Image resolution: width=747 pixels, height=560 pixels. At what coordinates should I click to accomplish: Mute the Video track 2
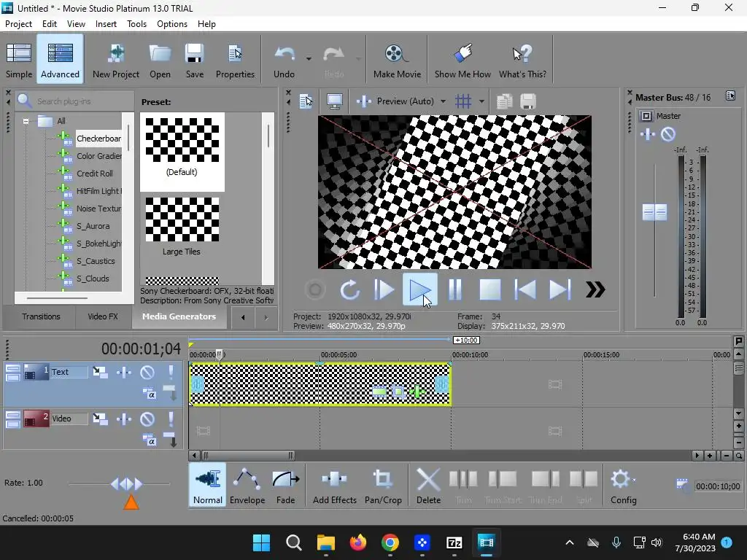click(x=147, y=419)
